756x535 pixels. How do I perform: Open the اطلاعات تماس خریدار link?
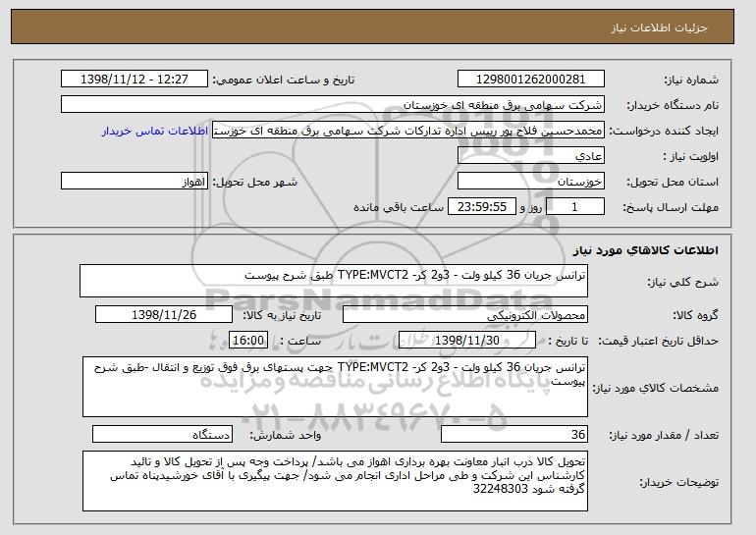click(155, 131)
